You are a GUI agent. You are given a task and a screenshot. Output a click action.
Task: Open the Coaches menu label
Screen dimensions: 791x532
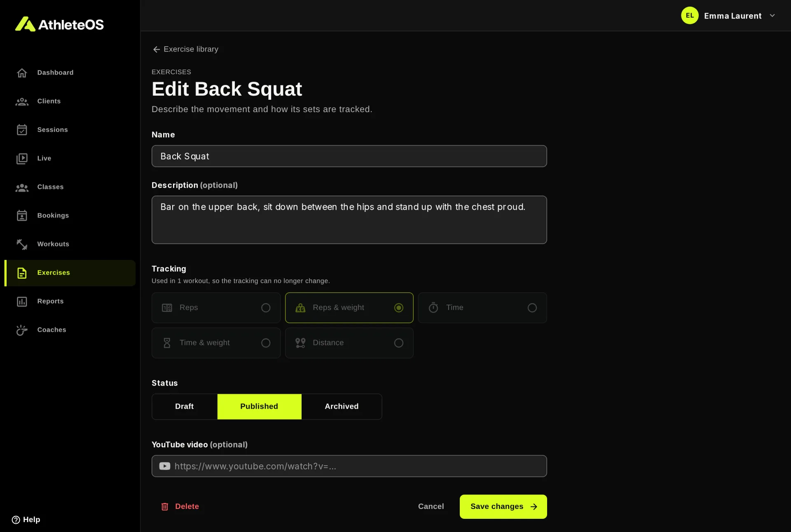click(51, 330)
